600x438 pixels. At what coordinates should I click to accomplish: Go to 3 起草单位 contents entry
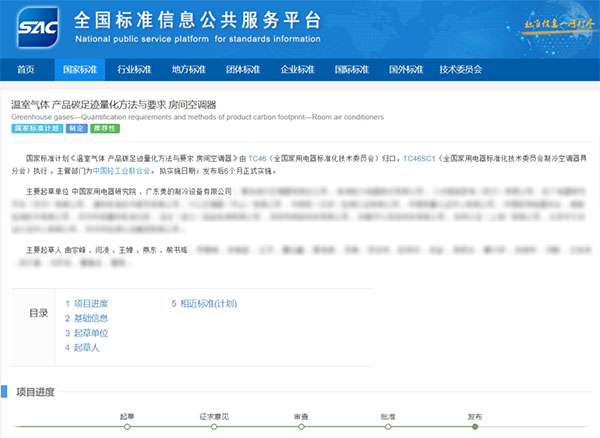87,333
